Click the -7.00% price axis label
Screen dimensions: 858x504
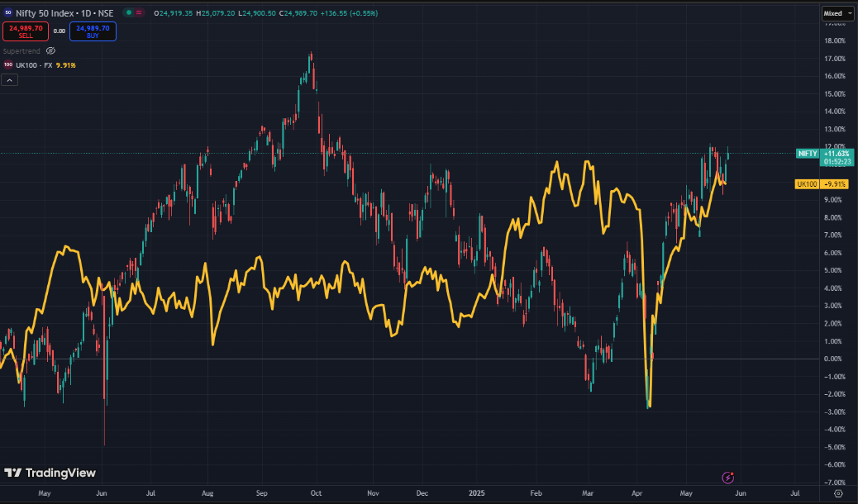pos(835,483)
